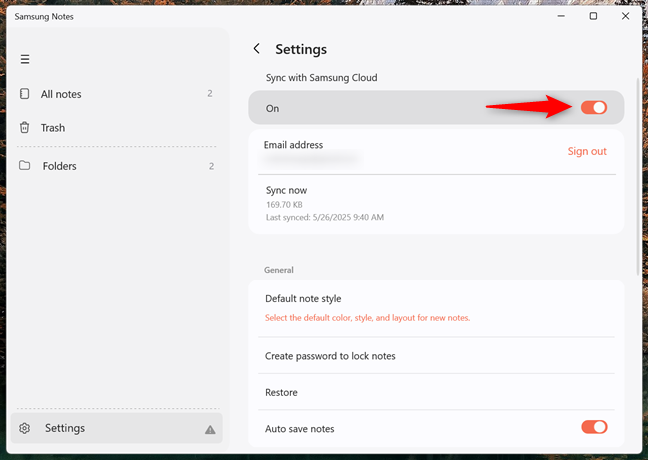Screen dimensions: 648x460
Task: Open Create password to lock notes
Action: [x=436, y=356]
